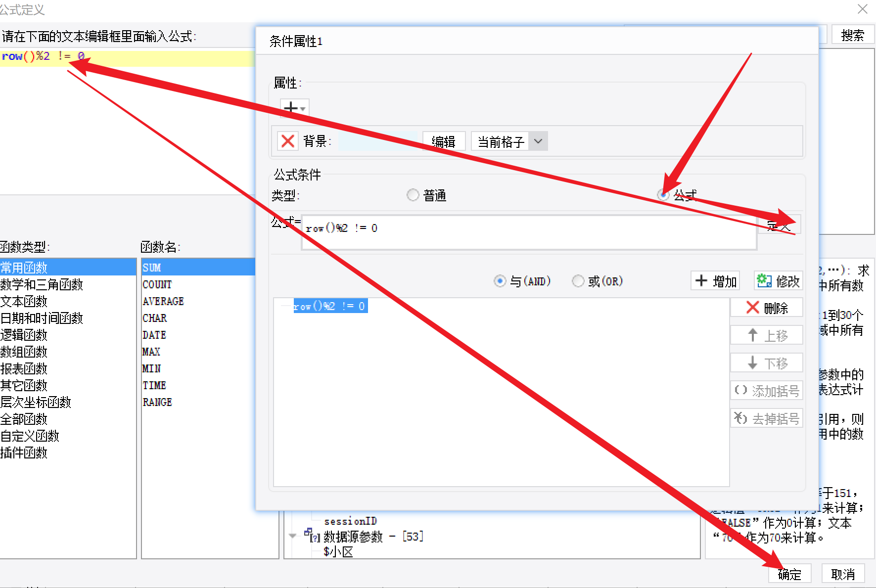Select 日期和时间函数 function type
This screenshot has height=588, width=876.
[x=68, y=318]
